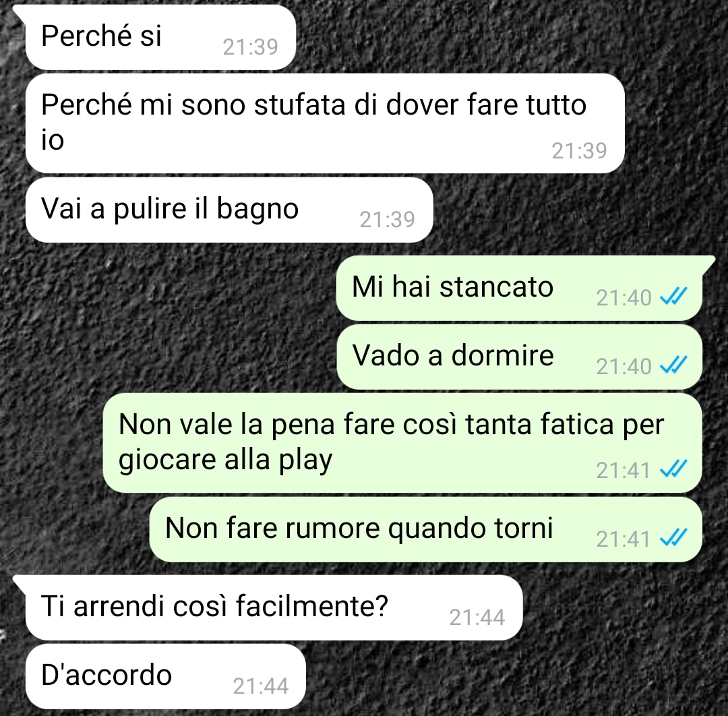This screenshot has height=716, width=728.
Task: Tap the 21:41 timestamp on 'Non fare rumore quando torni'
Action: pos(623,539)
